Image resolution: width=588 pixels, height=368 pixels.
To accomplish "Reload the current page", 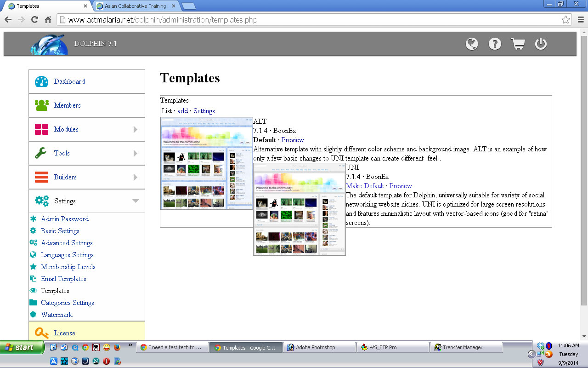I will [x=34, y=20].
